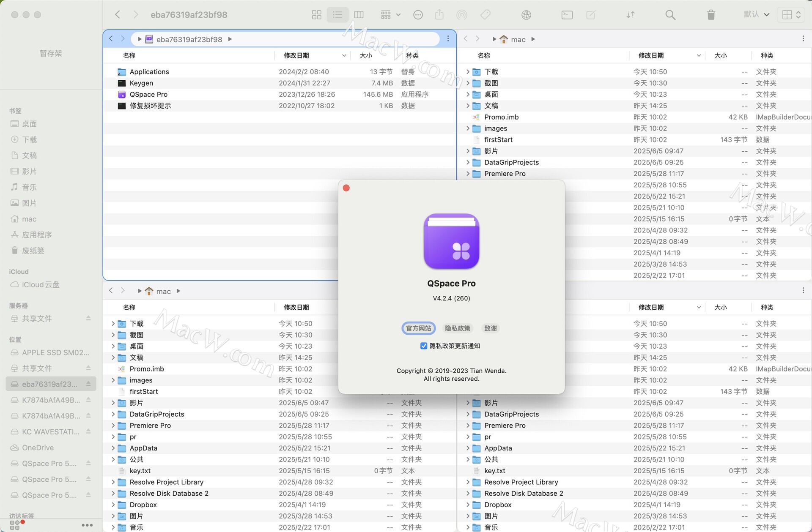Eject 共享文件 under 服务器
This screenshot has width=812, height=532.
click(x=88, y=318)
